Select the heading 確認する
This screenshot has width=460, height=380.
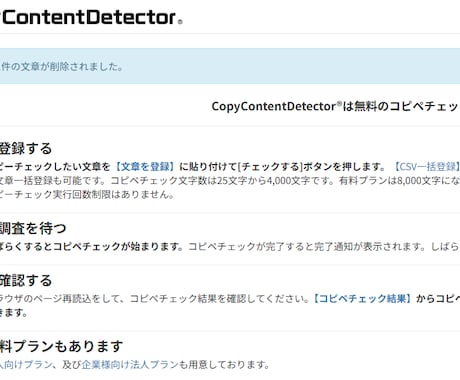point(26,280)
